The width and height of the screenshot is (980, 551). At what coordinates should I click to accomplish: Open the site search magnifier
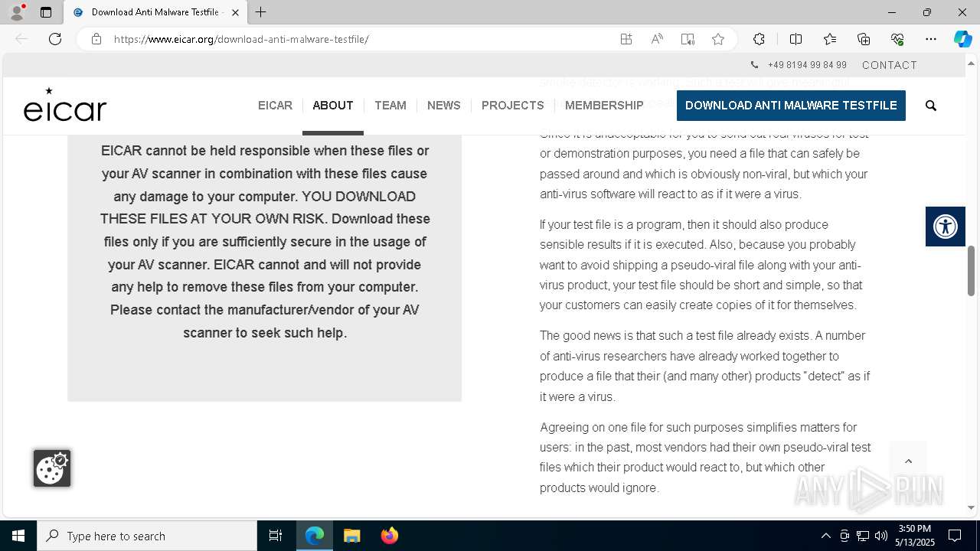click(931, 106)
